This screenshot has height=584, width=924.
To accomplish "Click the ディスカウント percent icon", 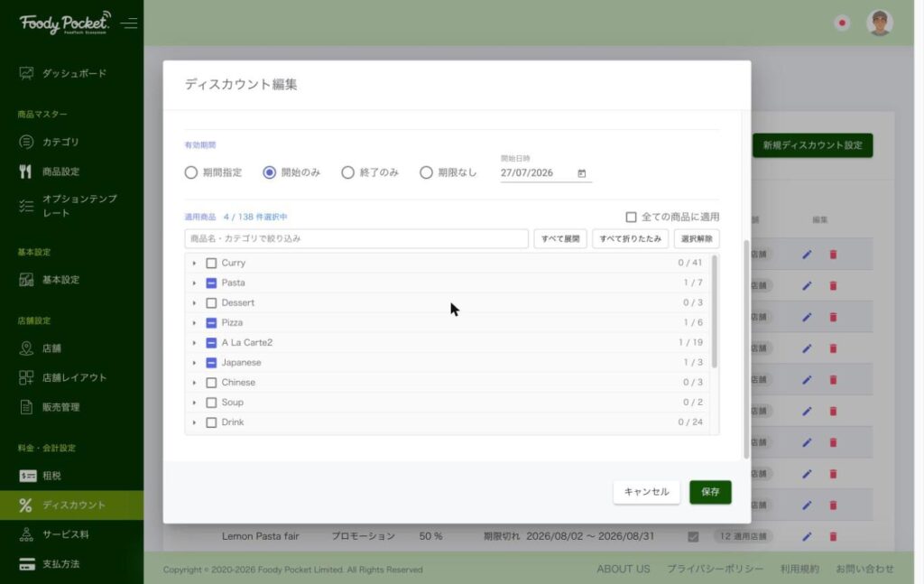I will [x=25, y=505].
